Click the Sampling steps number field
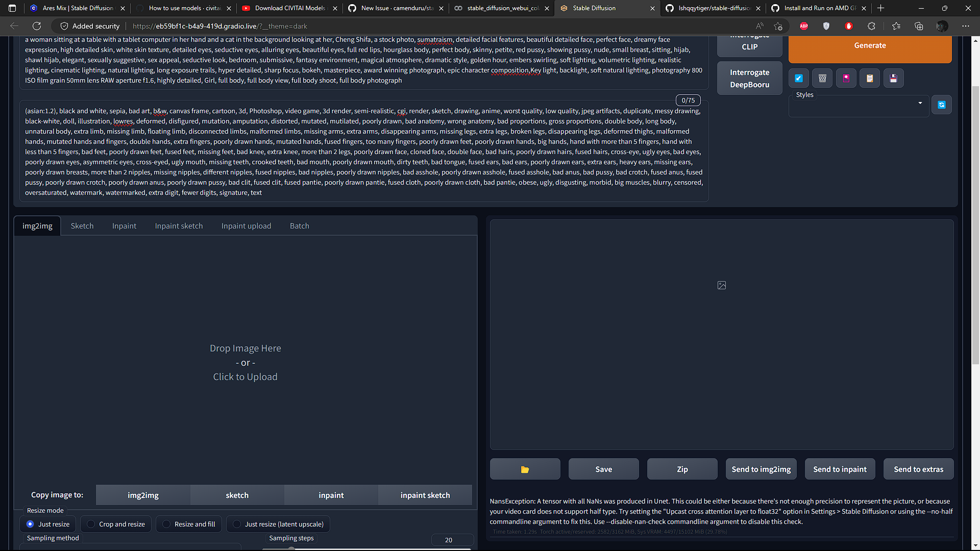The width and height of the screenshot is (980, 551). pyautogui.click(x=451, y=540)
